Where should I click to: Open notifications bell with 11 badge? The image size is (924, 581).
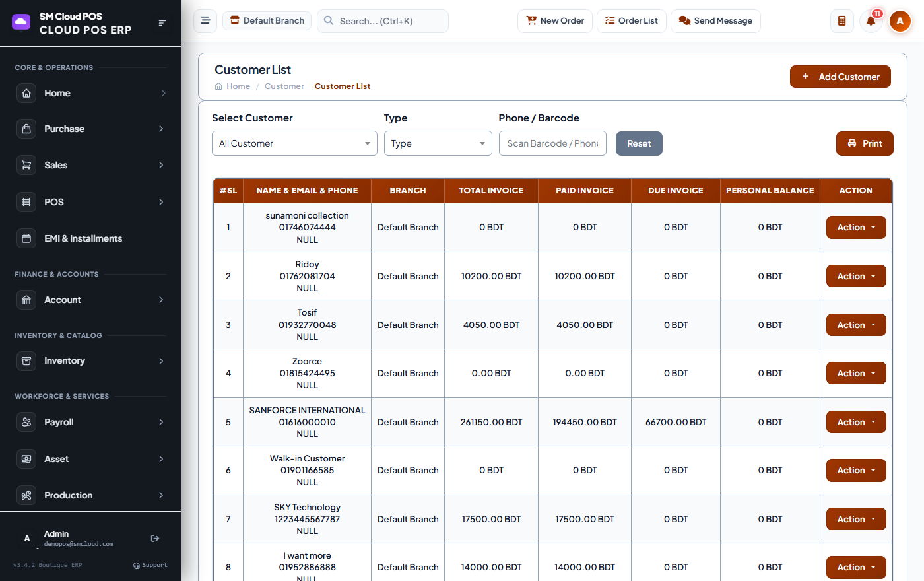tap(871, 21)
